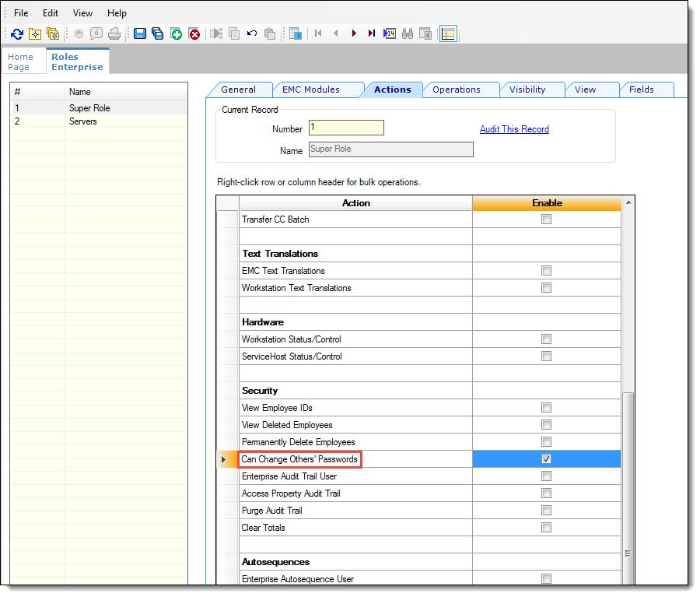Insert record with green plus icon
700x597 pixels.
click(177, 33)
